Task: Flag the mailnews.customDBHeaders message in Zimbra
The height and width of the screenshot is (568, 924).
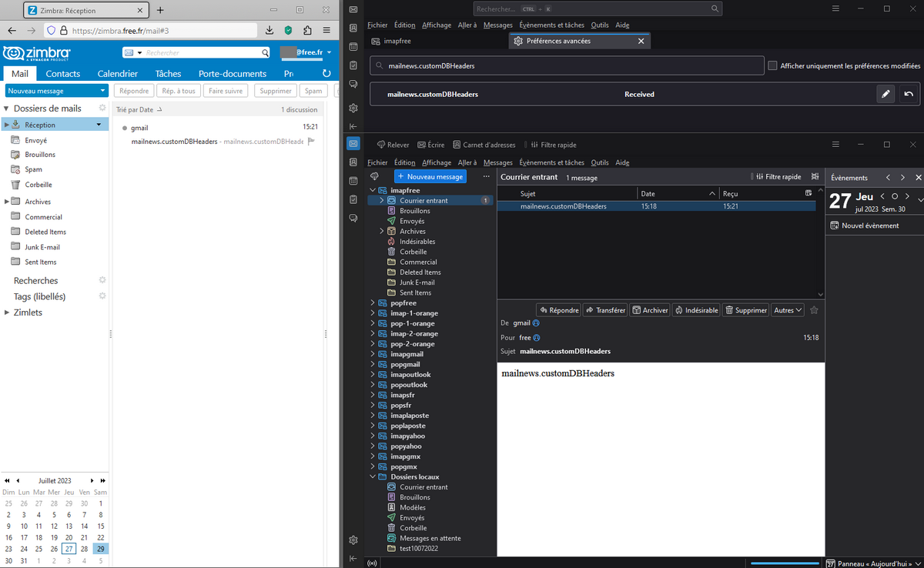Action: (x=312, y=142)
